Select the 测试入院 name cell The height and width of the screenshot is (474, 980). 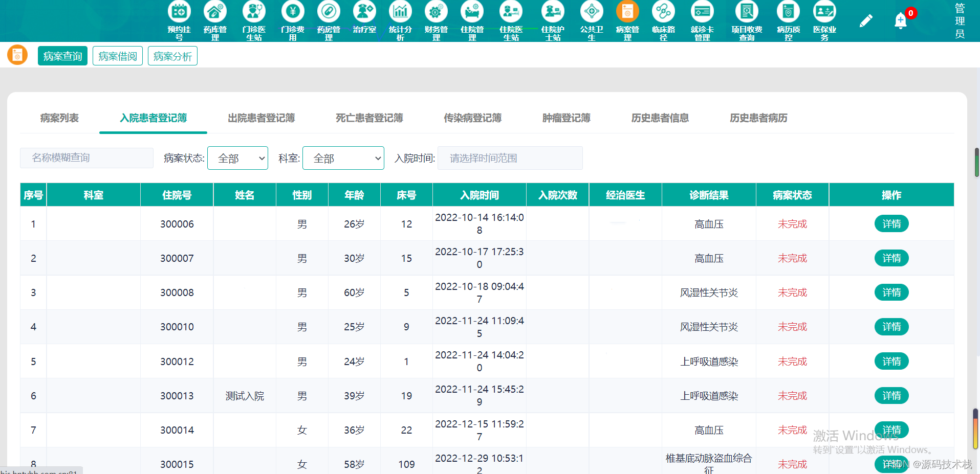click(245, 396)
